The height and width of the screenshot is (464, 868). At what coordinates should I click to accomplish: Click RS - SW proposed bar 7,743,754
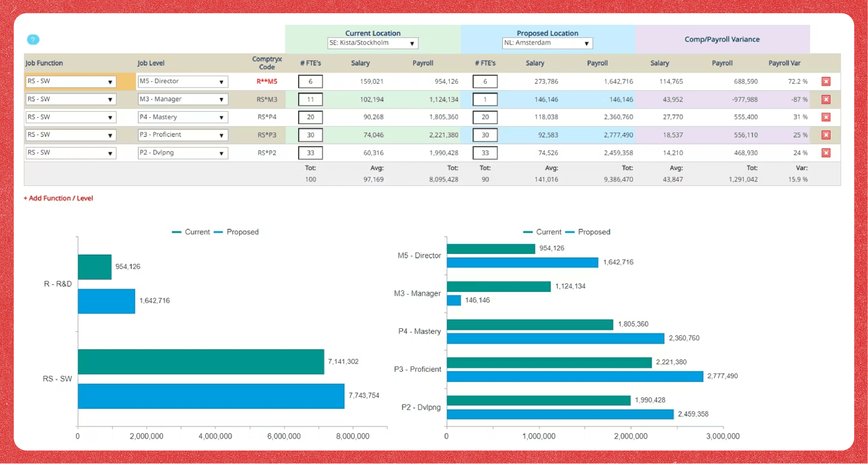pyautogui.click(x=211, y=396)
